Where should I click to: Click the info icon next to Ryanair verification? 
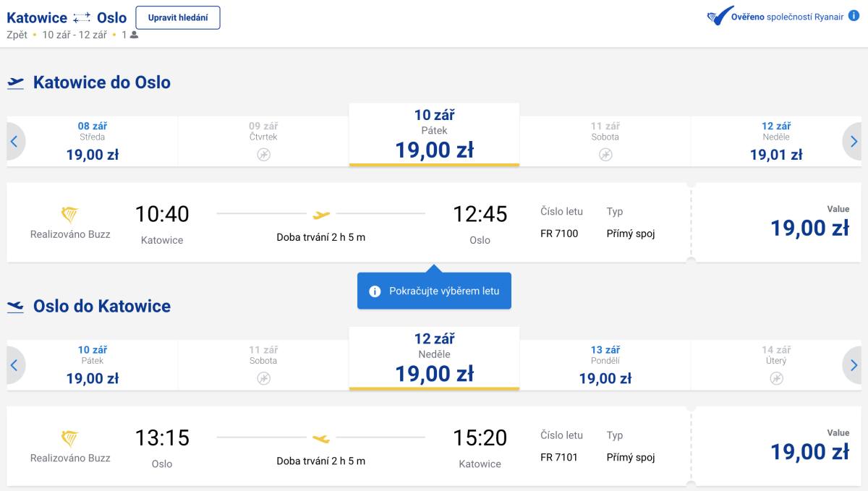[x=854, y=17]
